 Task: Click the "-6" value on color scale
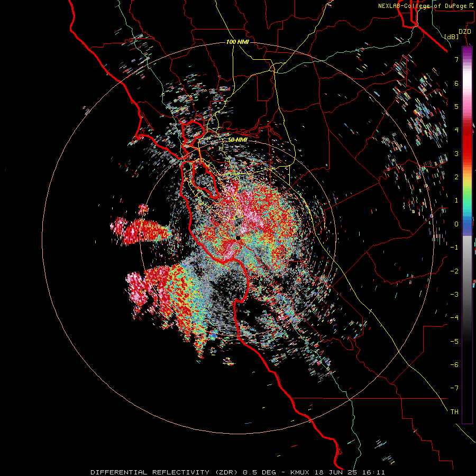(x=454, y=365)
